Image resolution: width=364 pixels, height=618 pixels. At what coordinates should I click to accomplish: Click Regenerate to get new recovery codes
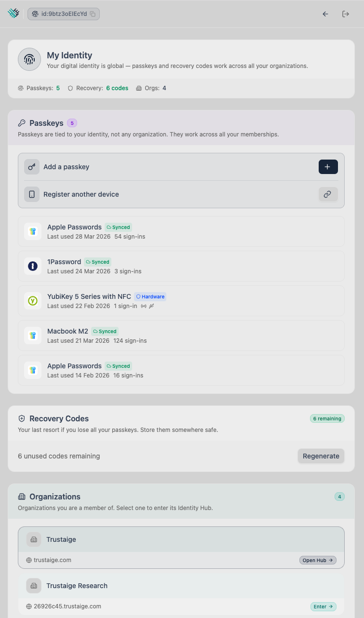(321, 456)
